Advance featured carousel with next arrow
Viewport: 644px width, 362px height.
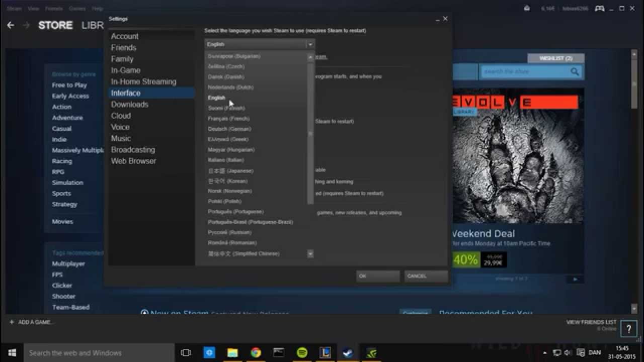[575, 279]
